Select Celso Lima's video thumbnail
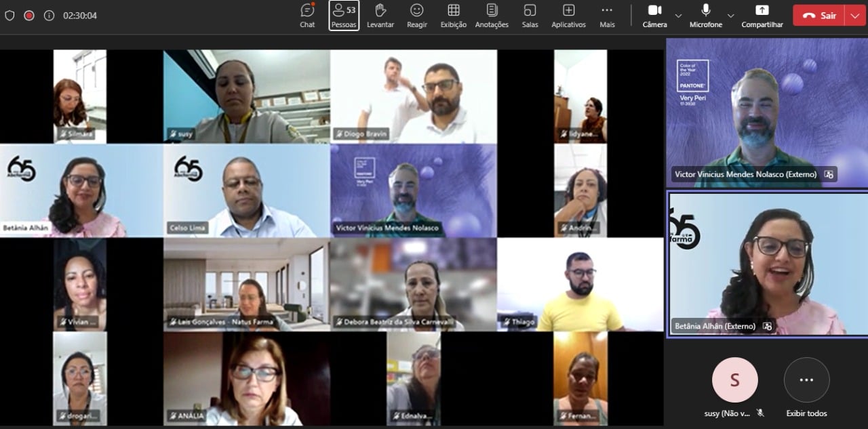868x429 pixels. click(x=247, y=190)
